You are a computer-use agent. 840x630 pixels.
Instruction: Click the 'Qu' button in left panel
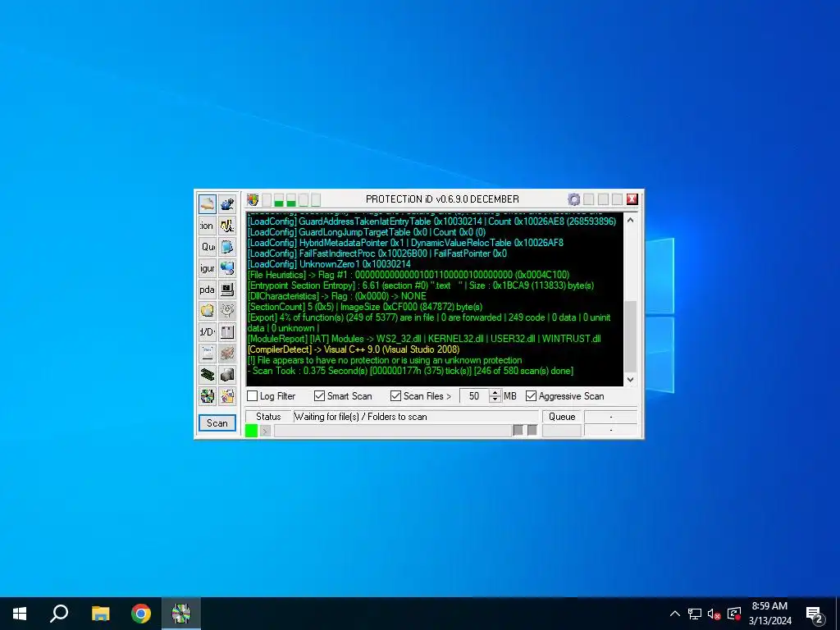[x=208, y=247]
